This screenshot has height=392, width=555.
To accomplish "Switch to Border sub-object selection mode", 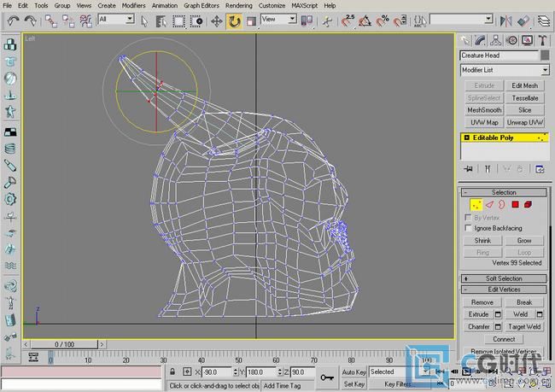I will point(502,205).
